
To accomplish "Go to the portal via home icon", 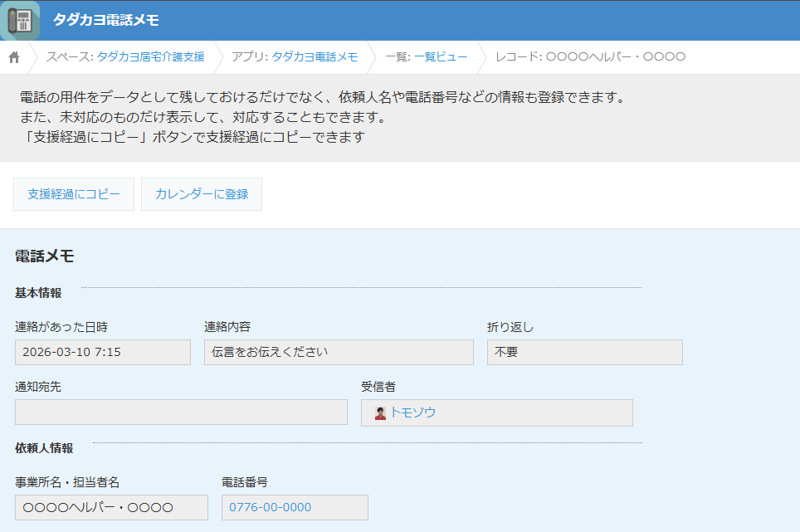I will point(14,57).
